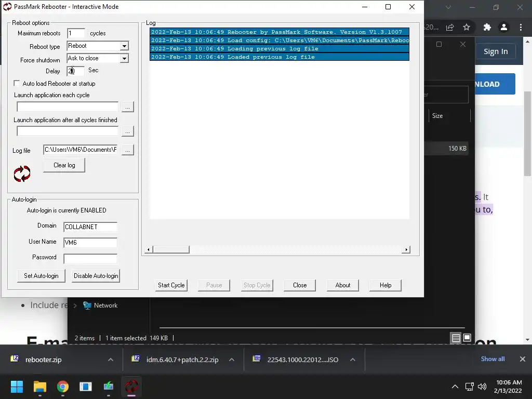Show hidden system tray icons
Screen dimensions: 532x399
click(455, 387)
